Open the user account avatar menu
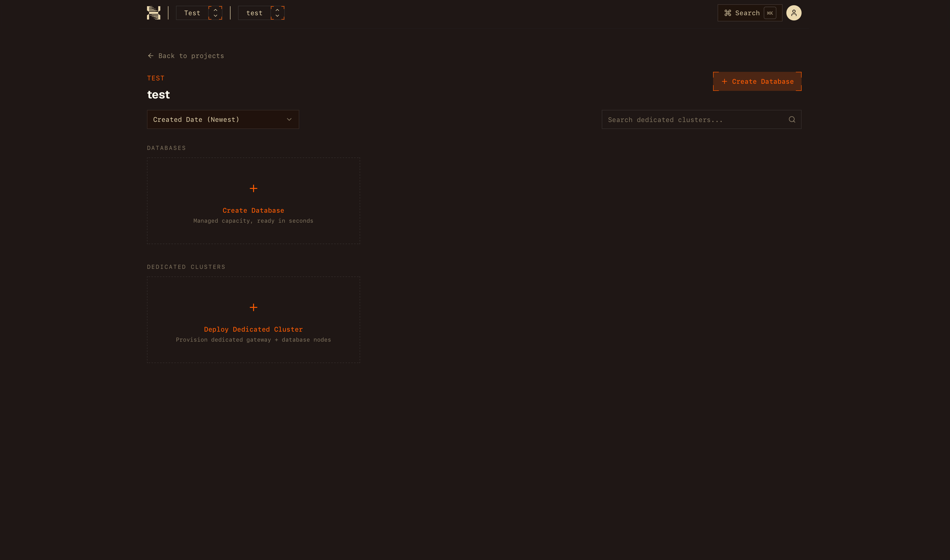 point(793,13)
